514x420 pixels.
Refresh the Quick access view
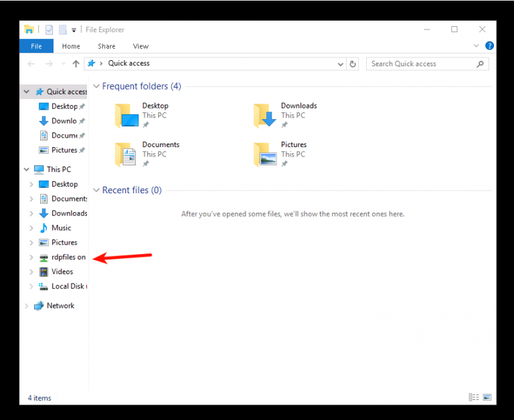point(353,64)
